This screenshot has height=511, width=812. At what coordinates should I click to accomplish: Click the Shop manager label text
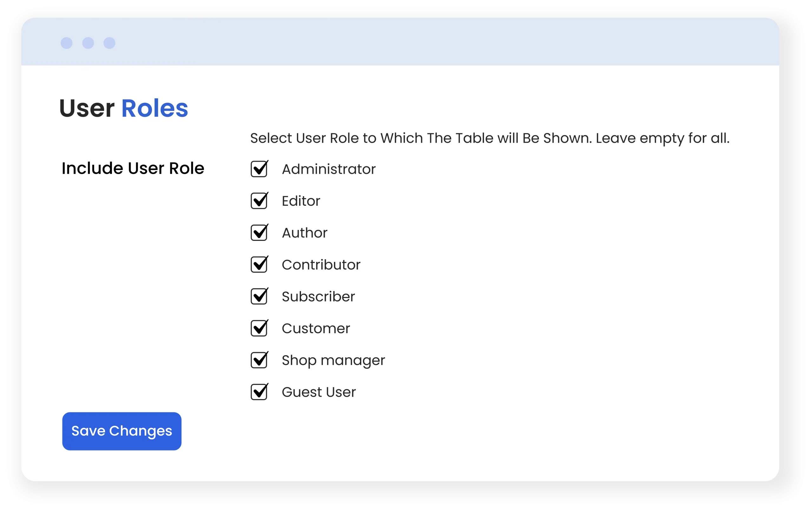333,360
